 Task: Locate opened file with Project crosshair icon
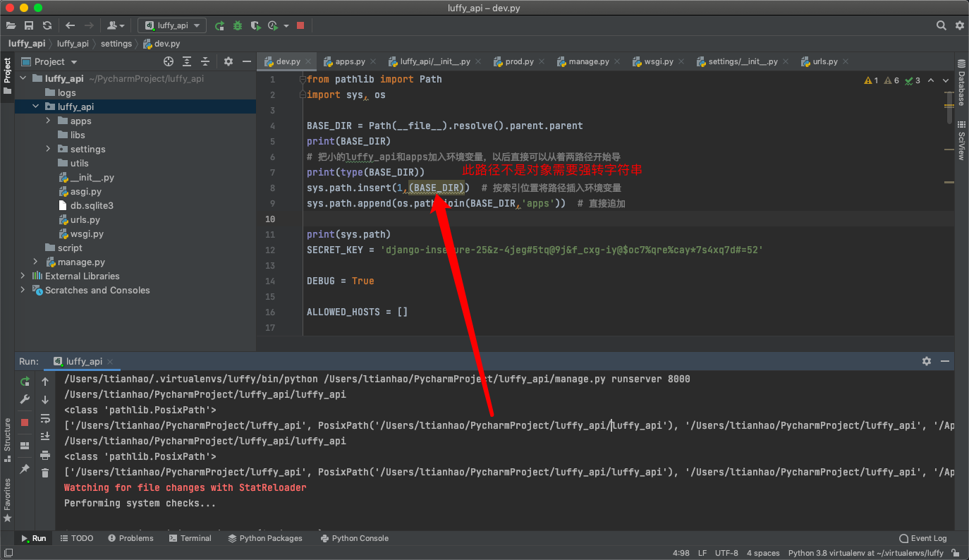pos(168,61)
